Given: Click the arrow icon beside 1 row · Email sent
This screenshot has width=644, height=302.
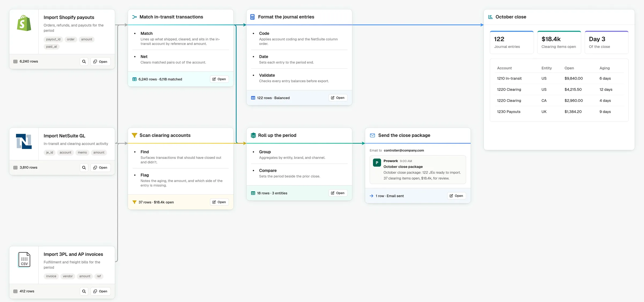Looking at the screenshot, I should 371,196.
